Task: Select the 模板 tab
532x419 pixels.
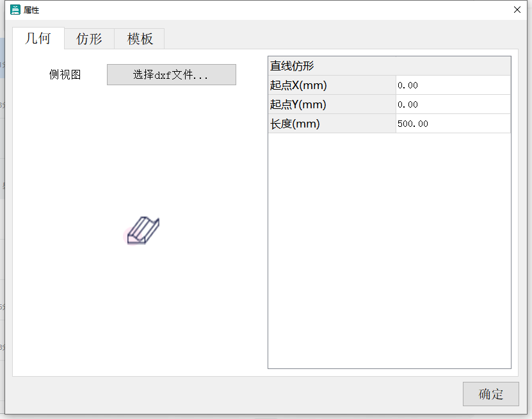Action: pos(139,38)
